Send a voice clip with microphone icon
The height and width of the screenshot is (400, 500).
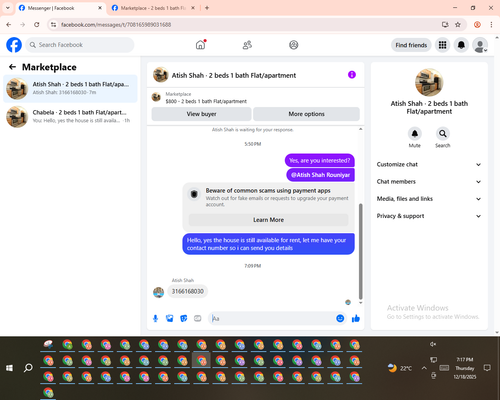155,318
